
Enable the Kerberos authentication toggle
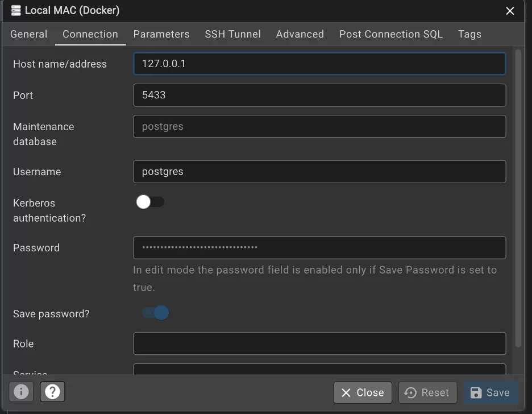(150, 202)
